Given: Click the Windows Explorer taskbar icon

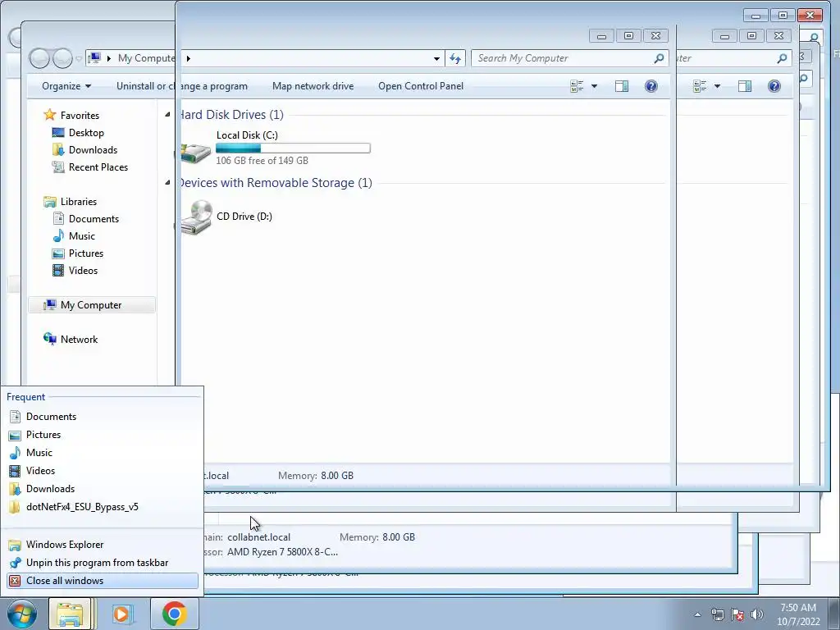Looking at the screenshot, I should [71, 614].
